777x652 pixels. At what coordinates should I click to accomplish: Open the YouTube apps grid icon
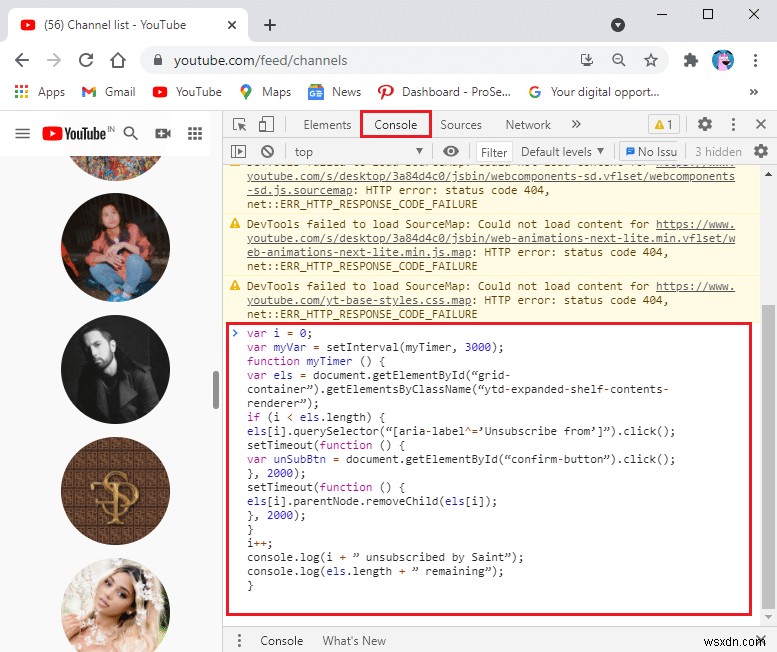195,133
